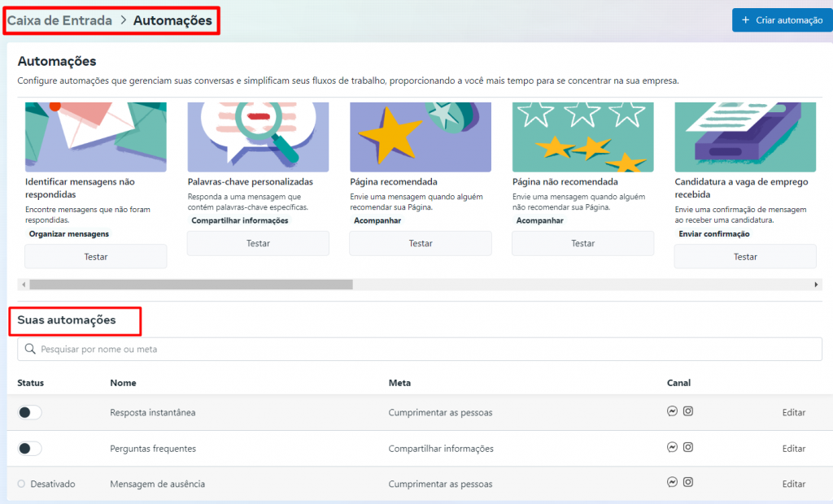Test the Palavras-chave personalizadas automation

[x=258, y=243]
